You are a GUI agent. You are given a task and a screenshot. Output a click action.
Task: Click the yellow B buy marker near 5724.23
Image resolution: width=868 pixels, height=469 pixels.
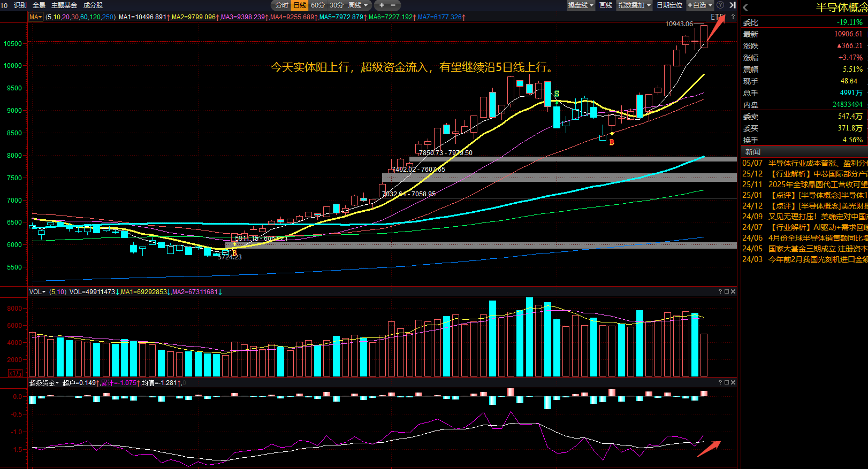tap(234, 253)
